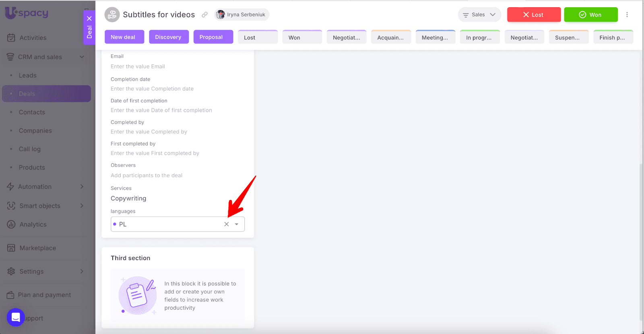Close the Deal panel with X
644x334 pixels.
(89, 19)
